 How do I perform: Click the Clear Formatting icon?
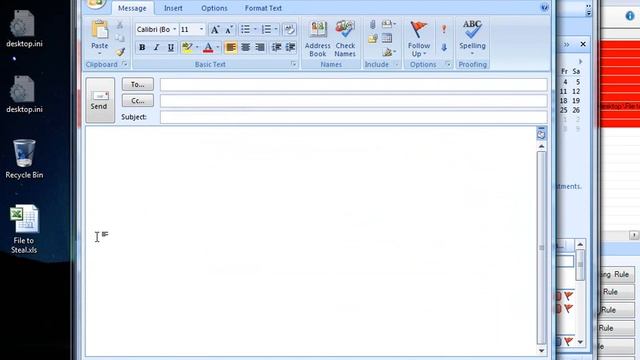coord(289,29)
